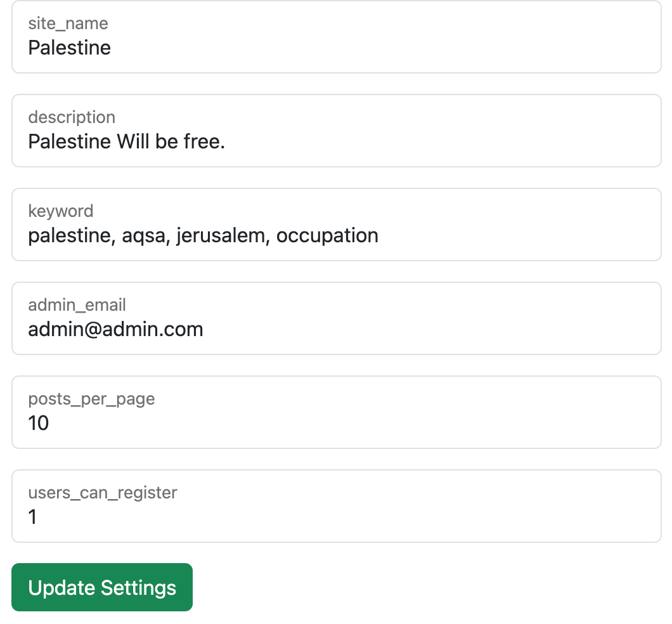Screen dimensions: 672x624
Task: Click the admin_email floating label
Action: [x=77, y=305]
